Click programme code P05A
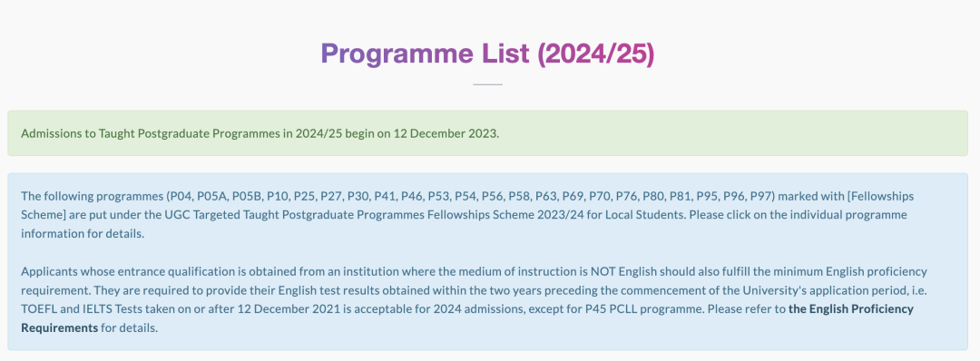The height and width of the screenshot is (361, 980). (x=211, y=197)
